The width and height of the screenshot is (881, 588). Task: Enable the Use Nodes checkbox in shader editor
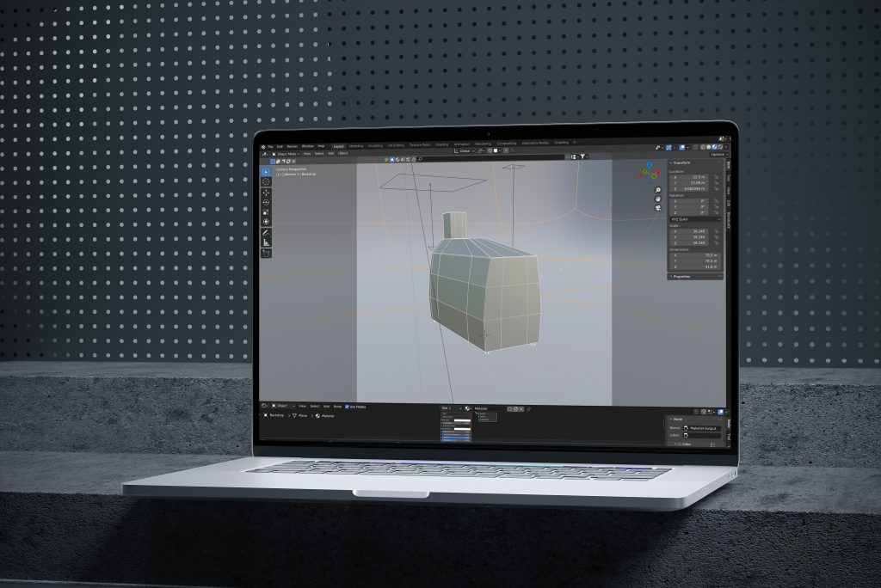click(x=347, y=407)
